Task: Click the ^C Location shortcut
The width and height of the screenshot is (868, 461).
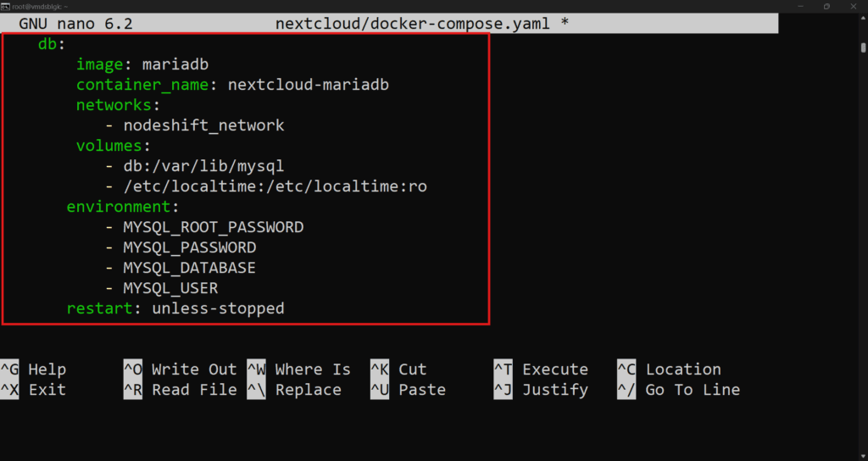Action: 670,369
